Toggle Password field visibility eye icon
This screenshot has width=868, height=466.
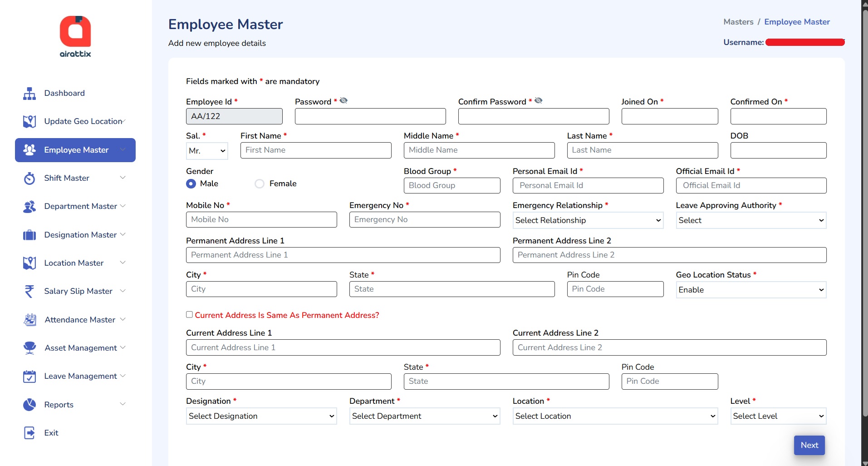pos(343,101)
